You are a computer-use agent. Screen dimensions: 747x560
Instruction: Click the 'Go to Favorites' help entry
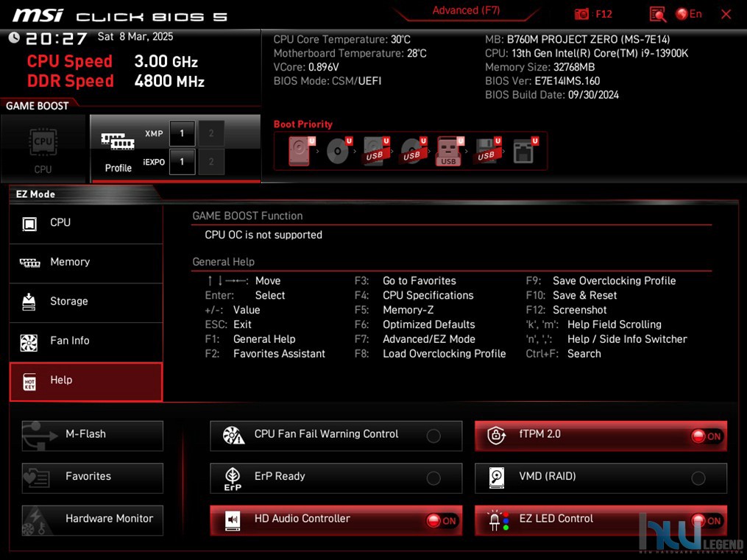(419, 280)
